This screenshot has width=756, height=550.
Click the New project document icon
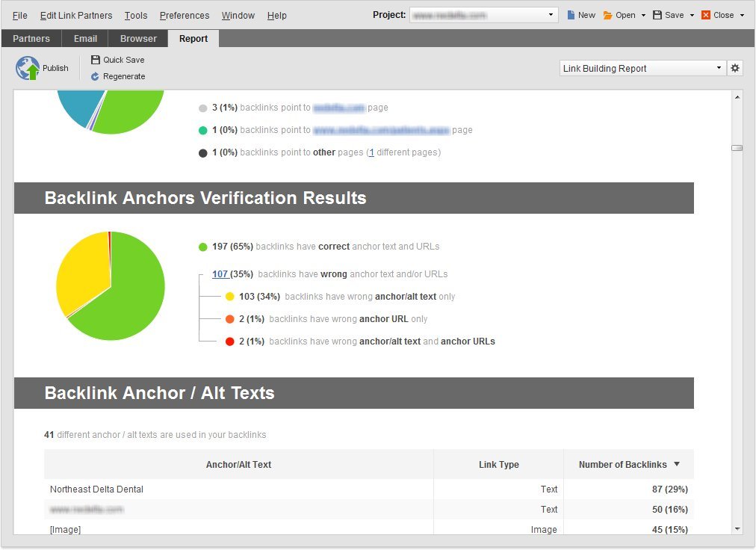[x=571, y=15]
